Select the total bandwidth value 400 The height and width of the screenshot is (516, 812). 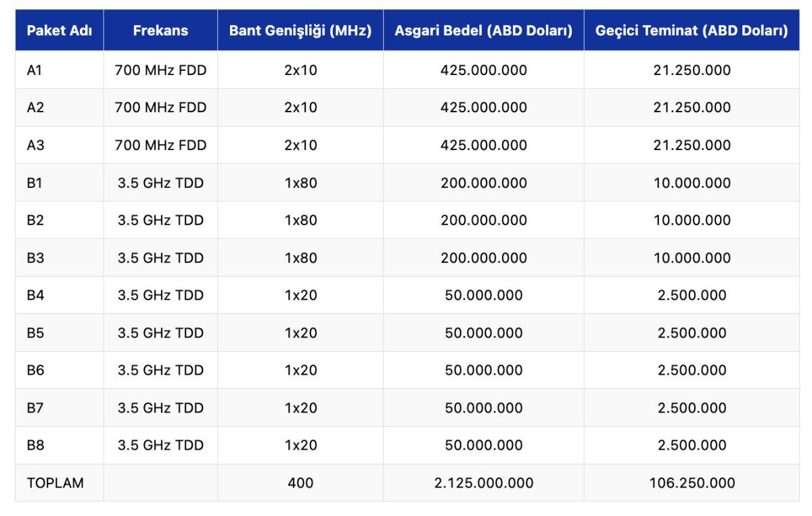coord(300,483)
